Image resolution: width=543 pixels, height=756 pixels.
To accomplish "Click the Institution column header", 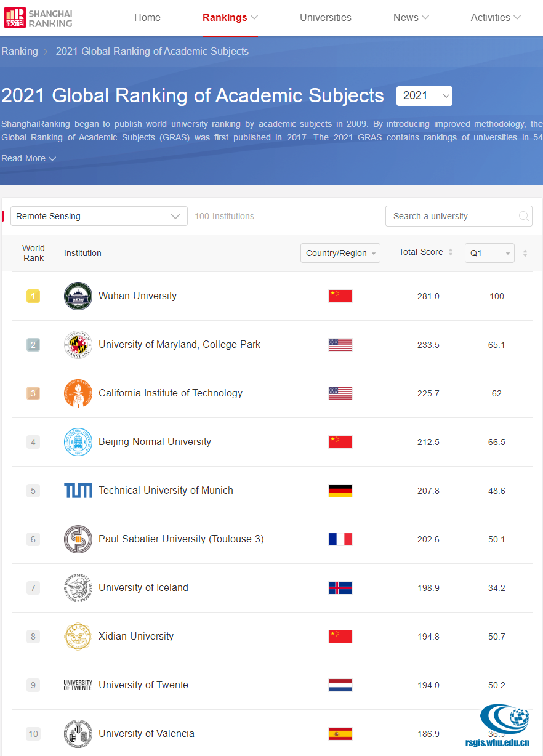I will pos(82,253).
